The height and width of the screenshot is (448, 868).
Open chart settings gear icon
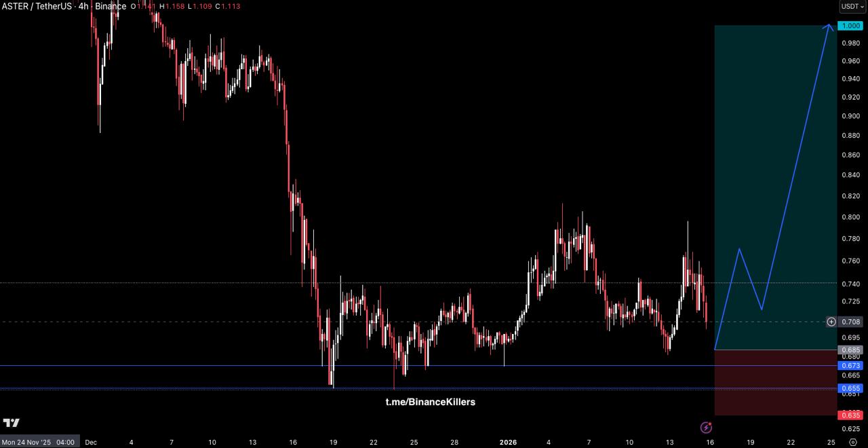(852, 442)
